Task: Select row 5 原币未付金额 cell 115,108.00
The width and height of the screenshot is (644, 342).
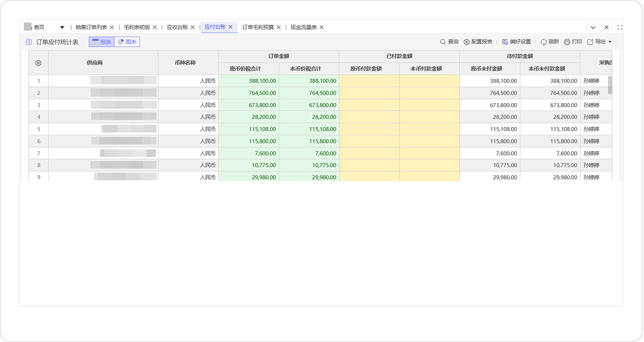Action: pyautogui.click(x=489, y=129)
